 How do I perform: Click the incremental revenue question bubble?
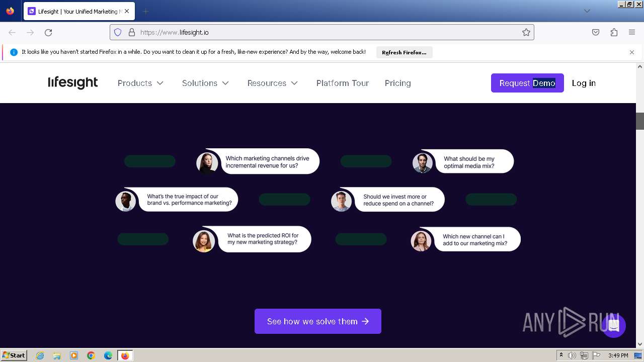point(270,161)
